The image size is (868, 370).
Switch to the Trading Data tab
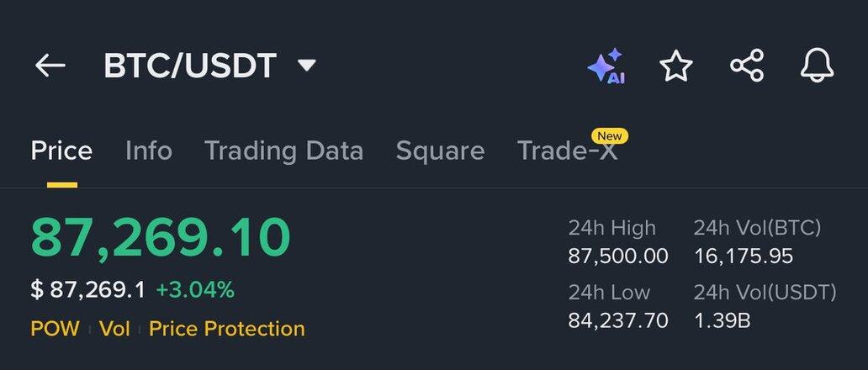(283, 151)
